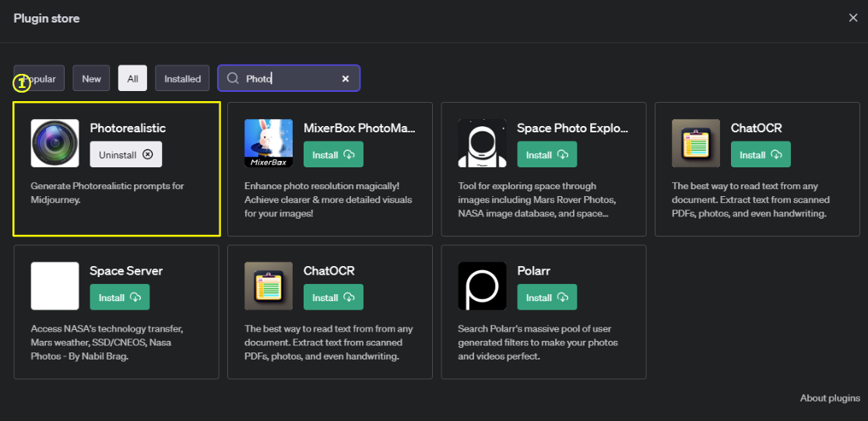Click 'Tool for exploring space' description

(537, 199)
